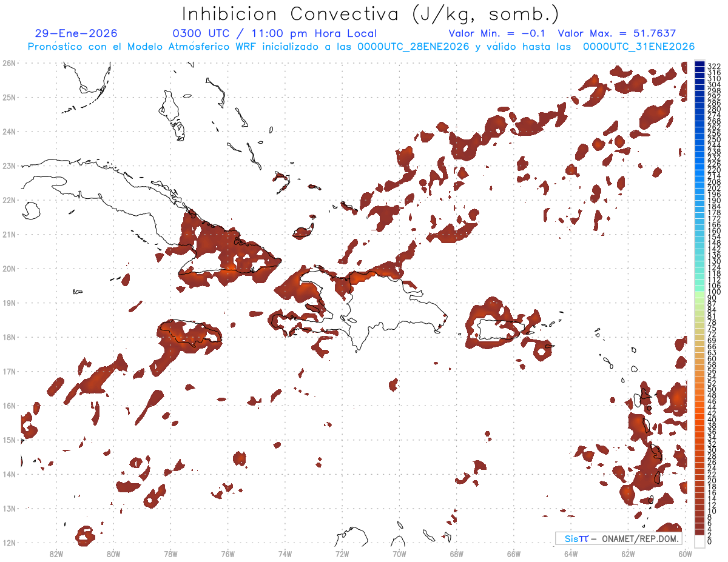
Task: Click the colorbar value label '196'
Action: (x=714, y=194)
